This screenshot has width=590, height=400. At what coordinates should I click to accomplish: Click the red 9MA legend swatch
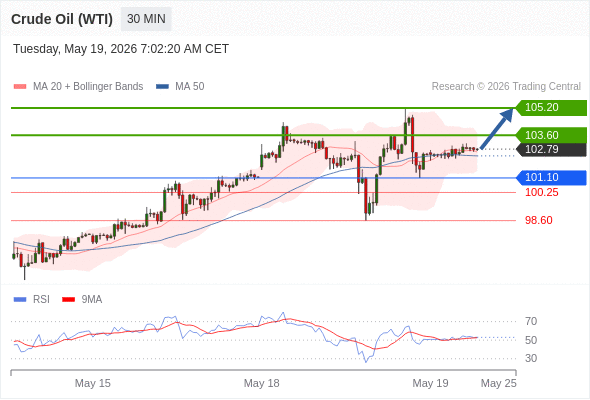(x=68, y=300)
